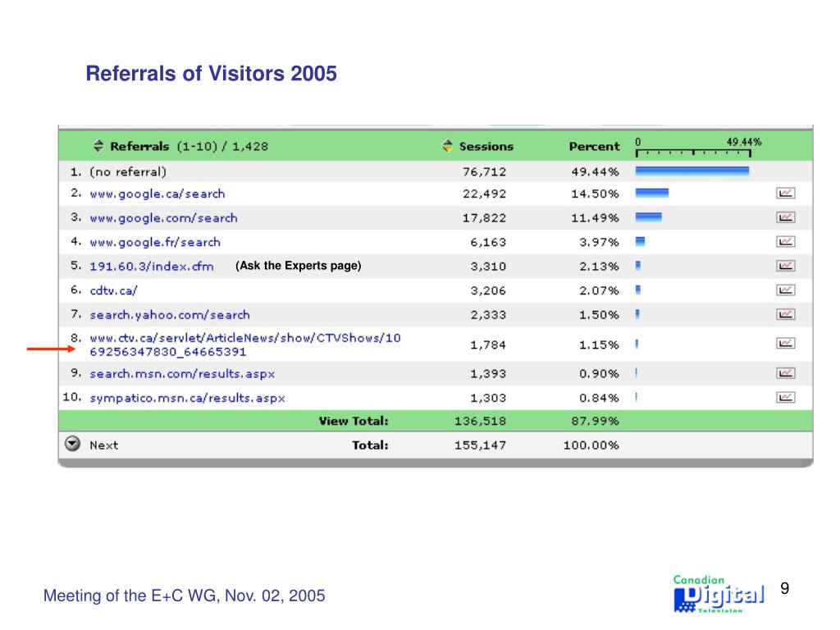Select sessions value 1,784
840x630 pixels.
[x=488, y=345]
